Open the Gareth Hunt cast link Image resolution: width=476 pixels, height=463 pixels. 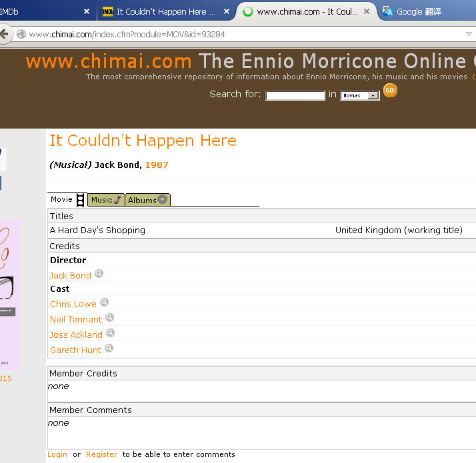tap(75, 350)
